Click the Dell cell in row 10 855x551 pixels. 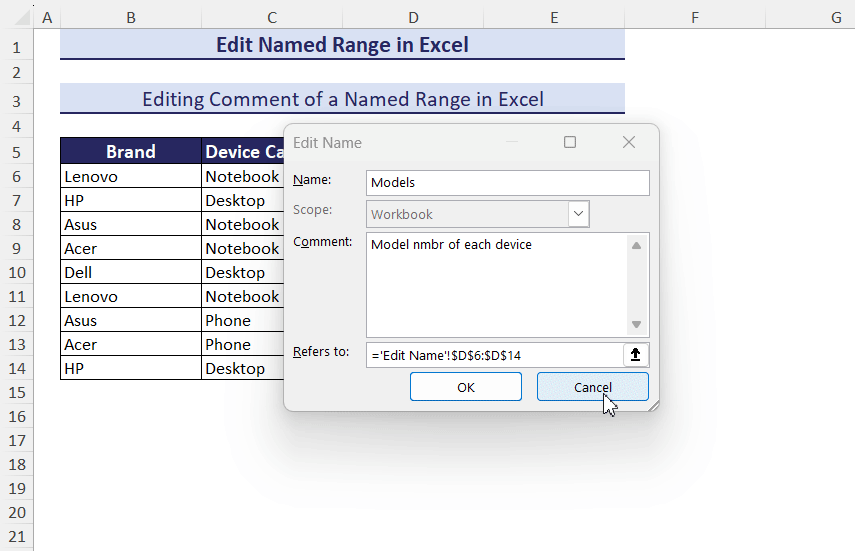pos(131,272)
